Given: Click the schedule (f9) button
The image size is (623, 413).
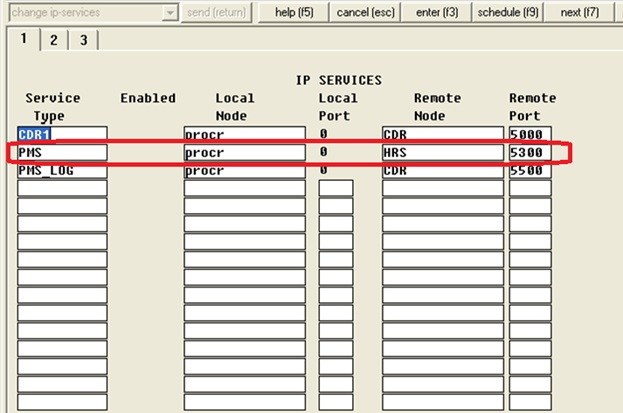Looking at the screenshot, I should (x=508, y=13).
